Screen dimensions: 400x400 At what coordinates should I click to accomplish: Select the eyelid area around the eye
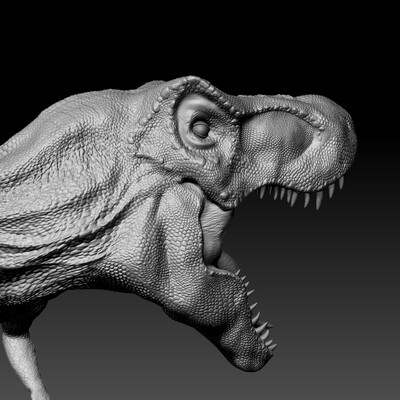(x=198, y=122)
